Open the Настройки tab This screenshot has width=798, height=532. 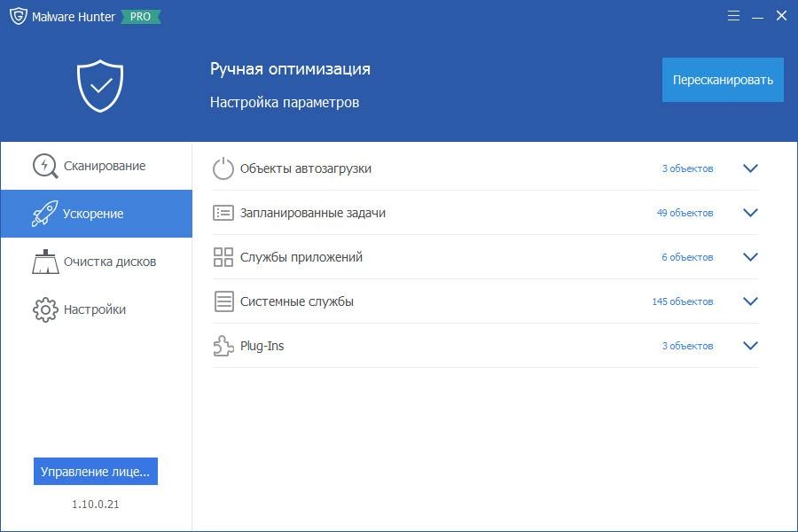pos(96,309)
